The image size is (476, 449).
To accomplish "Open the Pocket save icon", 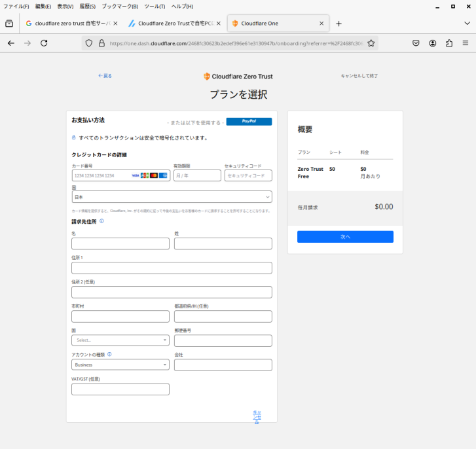I will tap(416, 43).
